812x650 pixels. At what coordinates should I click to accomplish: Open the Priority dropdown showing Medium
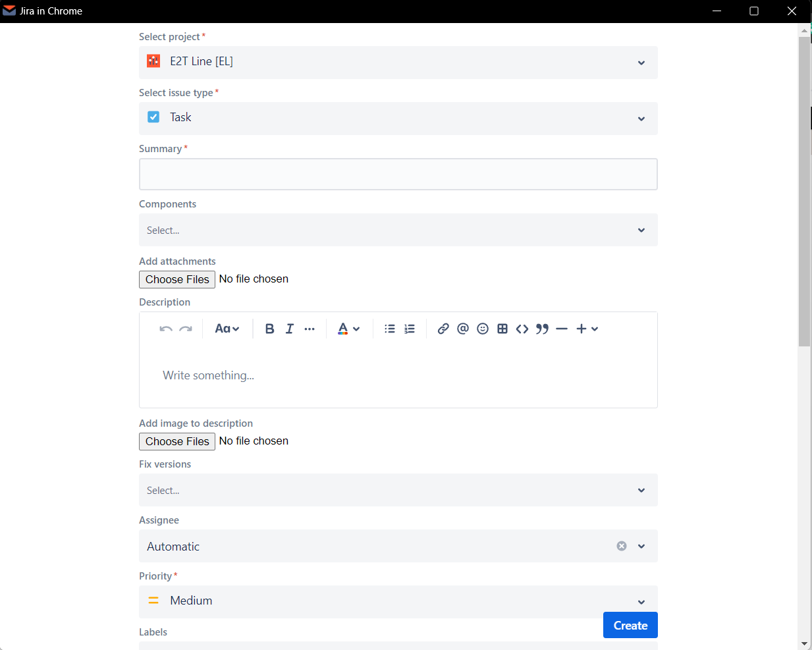pyautogui.click(x=398, y=601)
